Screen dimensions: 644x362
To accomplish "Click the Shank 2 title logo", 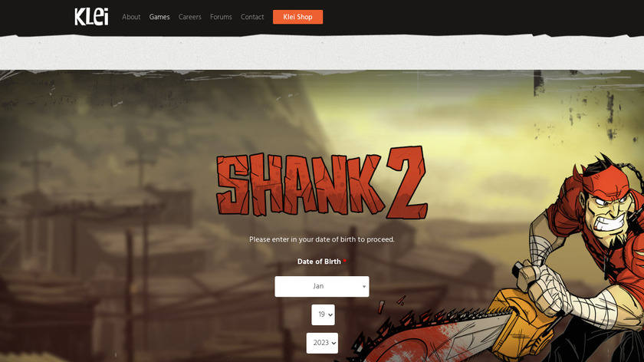I will 322,182.
